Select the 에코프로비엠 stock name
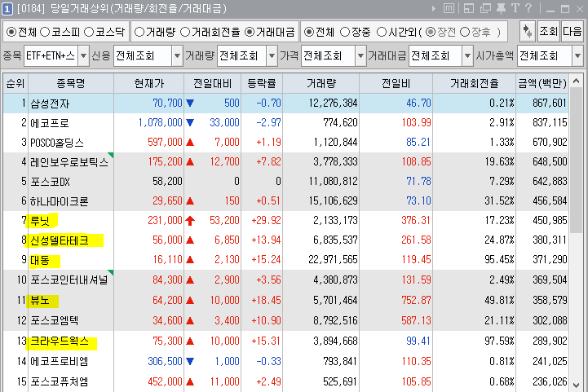 60,361
